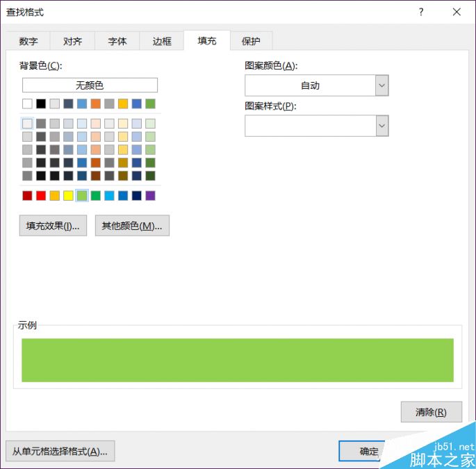Open the 保护 tab
Screen dimensions: 476x469
click(251, 41)
